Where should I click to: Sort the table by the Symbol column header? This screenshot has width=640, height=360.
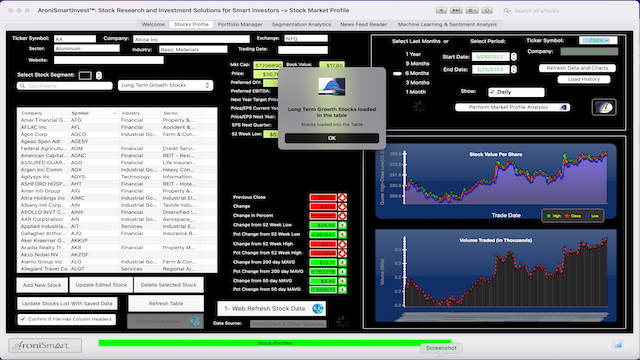point(94,113)
